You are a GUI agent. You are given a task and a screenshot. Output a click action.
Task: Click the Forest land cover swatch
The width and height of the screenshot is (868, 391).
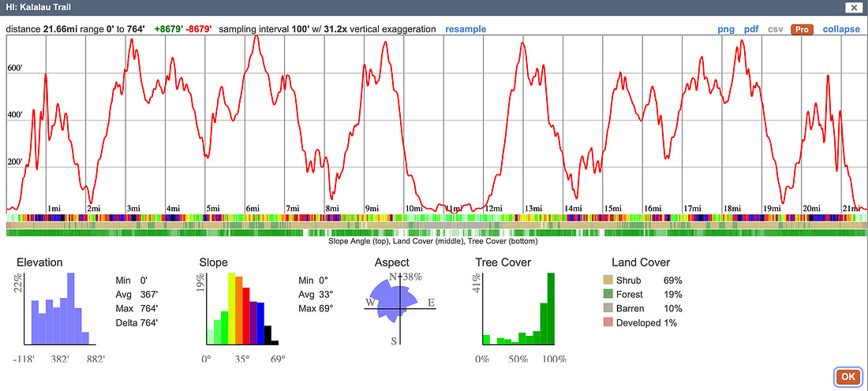(608, 294)
